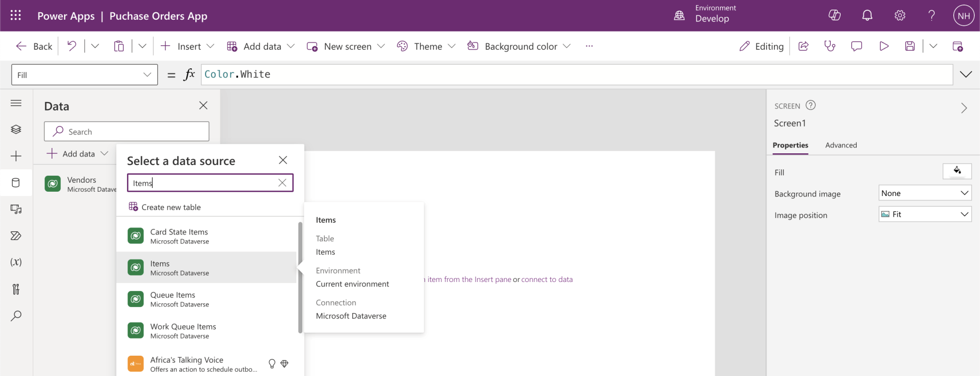Image resolution: width=980 pixels, height=376 pixels.
Task: Clear the Items search text
Action: pos(282,183)
